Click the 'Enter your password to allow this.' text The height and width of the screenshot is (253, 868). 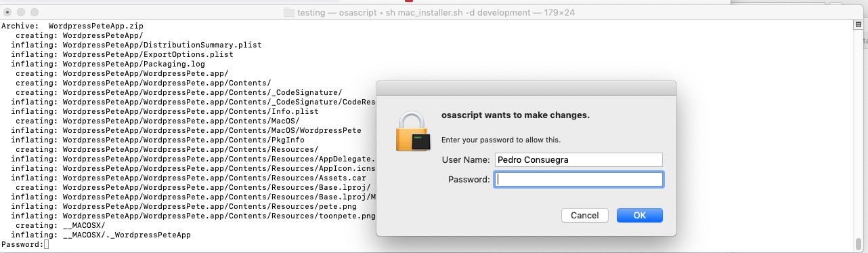(x=501, y=140)
